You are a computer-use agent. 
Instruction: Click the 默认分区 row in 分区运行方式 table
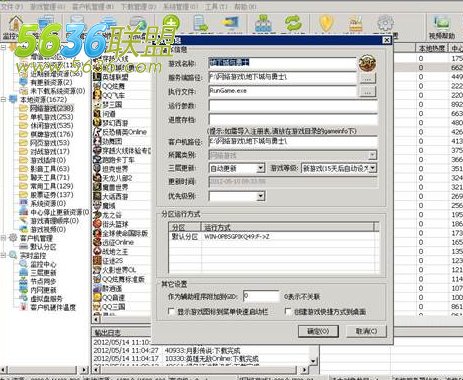tap(272, 237)
